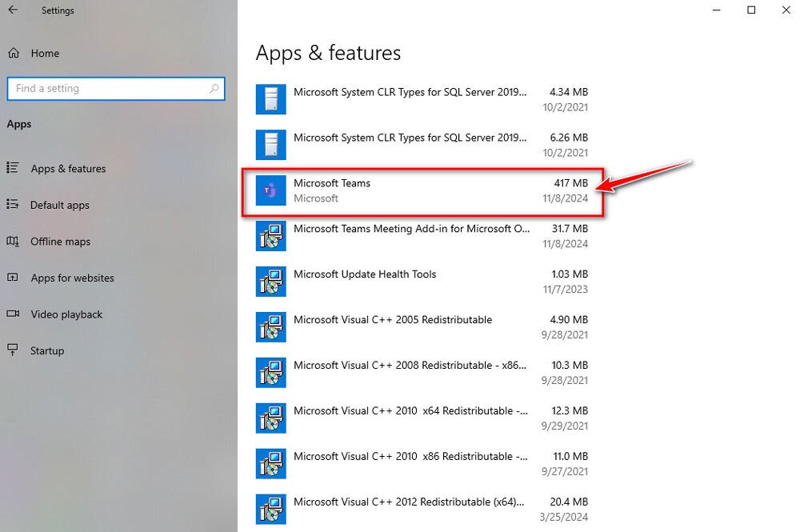The image size is (800, 532).
Task: Click the Apps for websites icon
Action: coord(13,278)
